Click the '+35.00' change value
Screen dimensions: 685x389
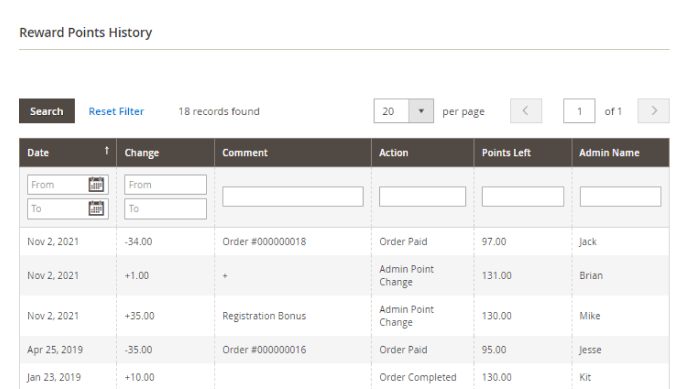coord(139,316)
